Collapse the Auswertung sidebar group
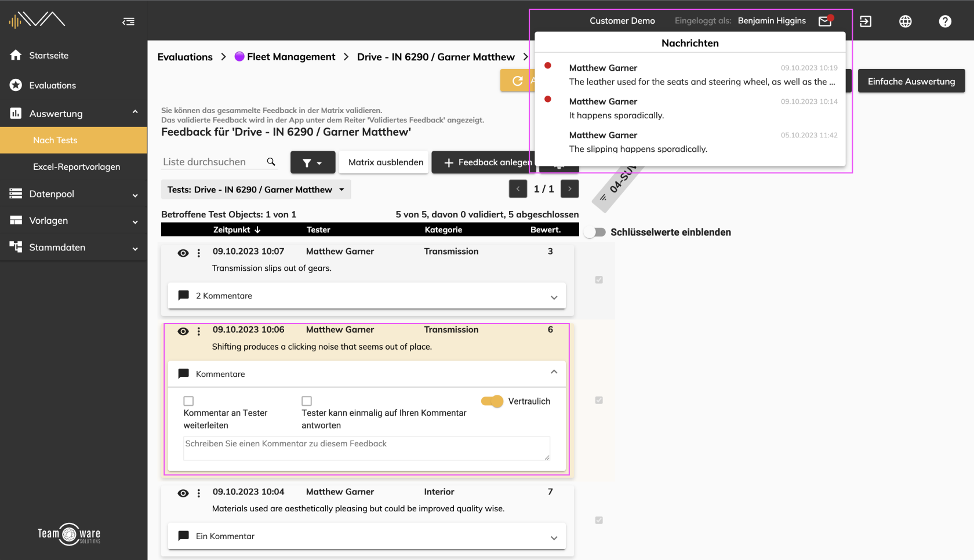The height and width of the screenshot is (560, 974). click(x=135, y=112)
